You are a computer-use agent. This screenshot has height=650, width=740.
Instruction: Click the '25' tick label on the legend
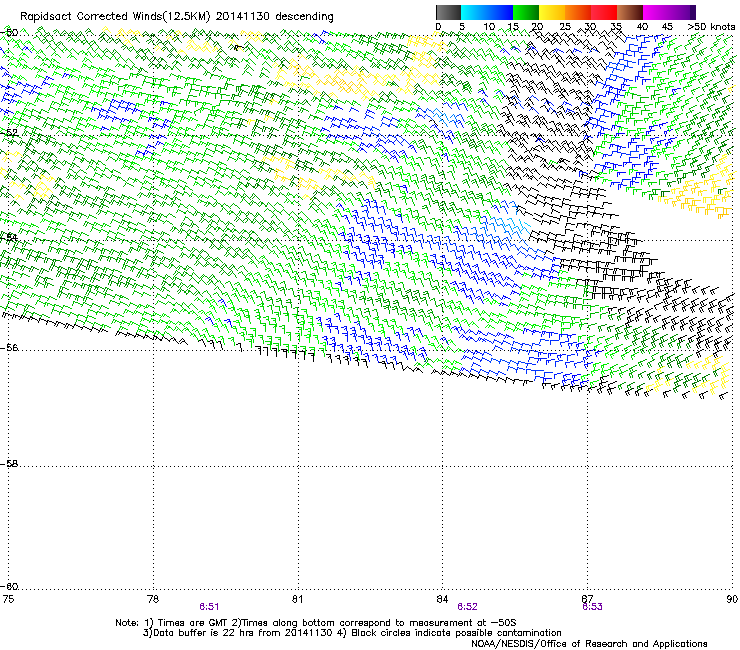click(565, 27)
